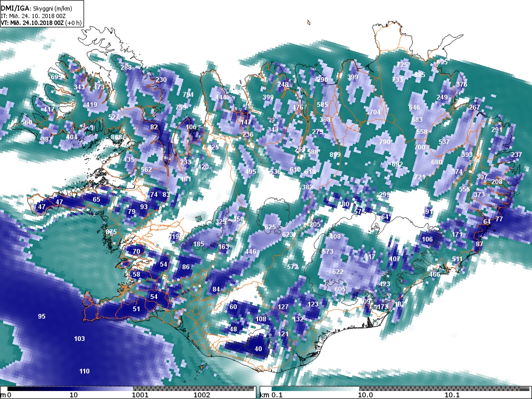
Task: Click the visibility value 376
Action: point(462,85)
